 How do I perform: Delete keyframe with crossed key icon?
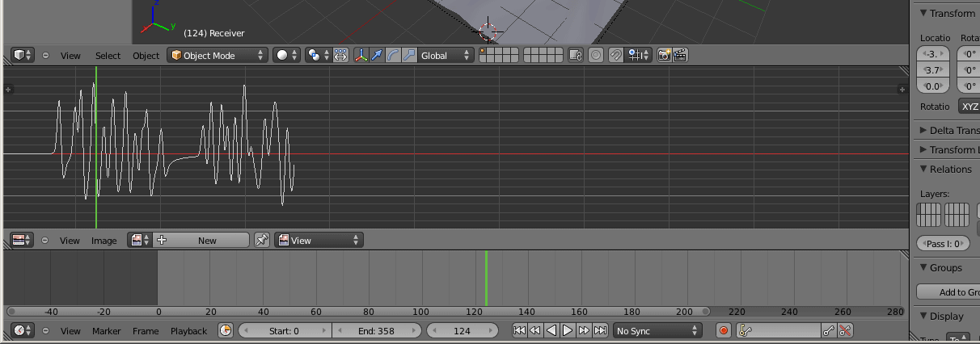pos(845,330)
